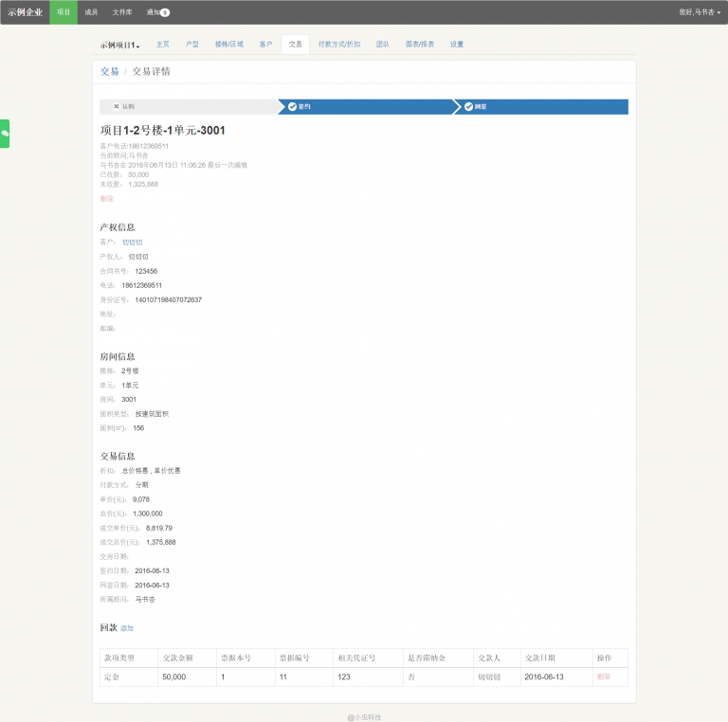Click the 认购 step X icon
The image size is (728, 722).
tap(117, 107)
